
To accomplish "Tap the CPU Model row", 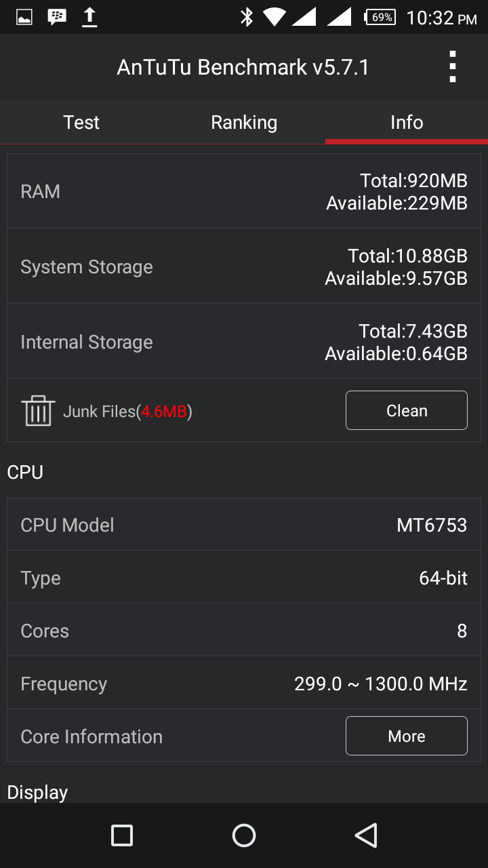I will [244, 525].
